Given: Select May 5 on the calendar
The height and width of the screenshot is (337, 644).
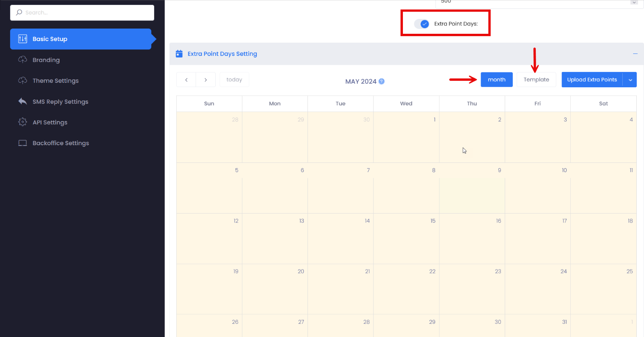Looking at the screenshot, I should tap(209, 188).
